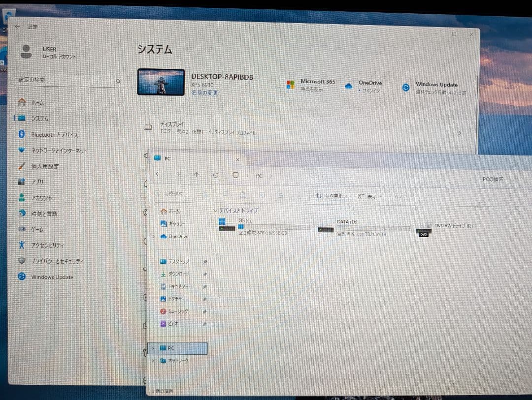Click the up-one-level arrow in Explorer
Image resolution: width=532 pixels, height=400 pixels.
pyautogui.click(x=198, y=174)
